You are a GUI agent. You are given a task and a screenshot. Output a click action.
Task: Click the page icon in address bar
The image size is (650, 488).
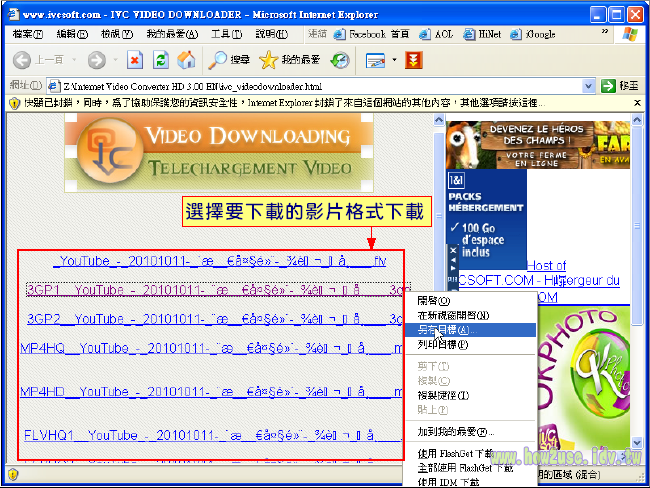53,86
